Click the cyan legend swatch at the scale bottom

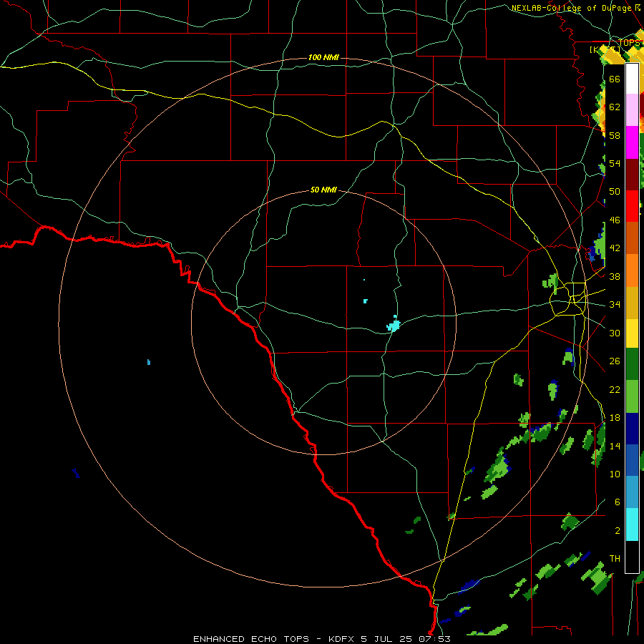coord(632,525)
